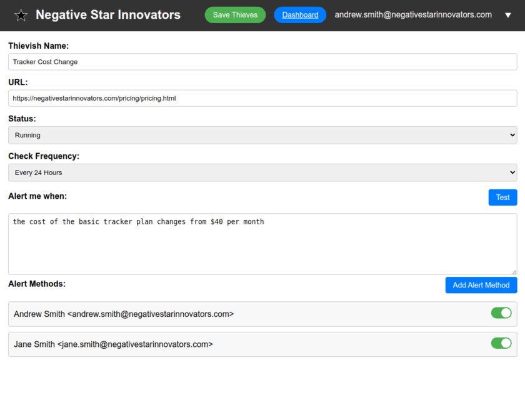Click the Add Alert Method button
The image size is (525, 420).
[x=481, y=285]
